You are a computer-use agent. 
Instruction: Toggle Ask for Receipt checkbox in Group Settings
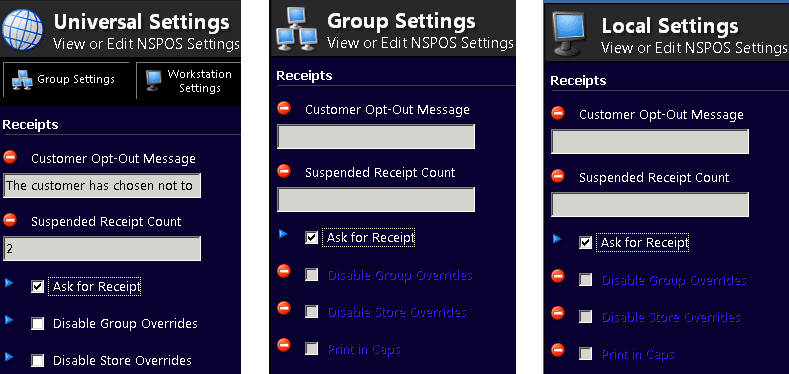[311, 238]
